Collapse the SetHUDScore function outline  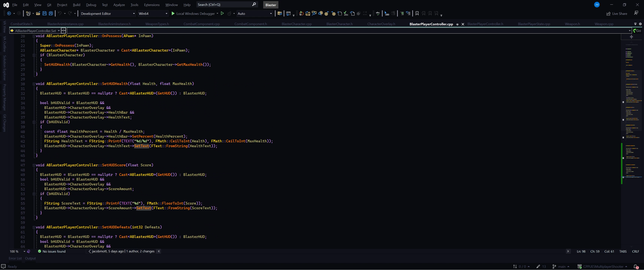tap(34, 165)
